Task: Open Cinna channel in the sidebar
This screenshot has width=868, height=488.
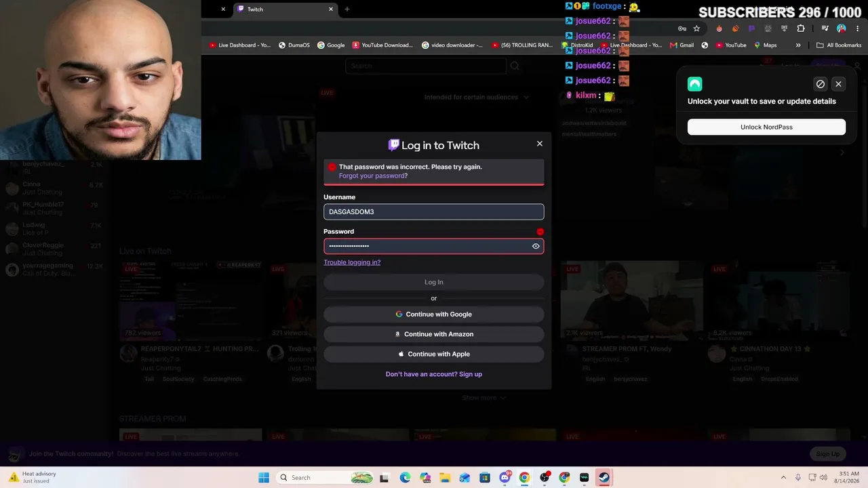Action: pyautogui.click(x=54, y=188)
